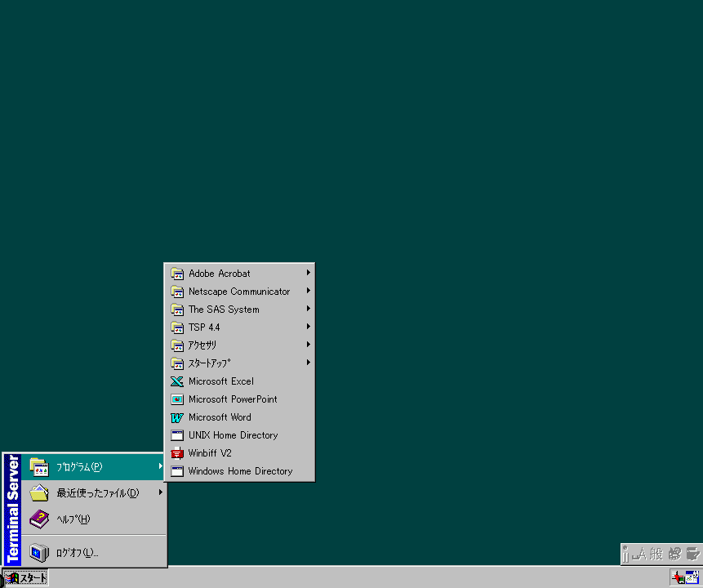This screenshot has width=703, height=588.
Task: Open ヘルプ(H) from the Start menu
Action: coord(94,519)
